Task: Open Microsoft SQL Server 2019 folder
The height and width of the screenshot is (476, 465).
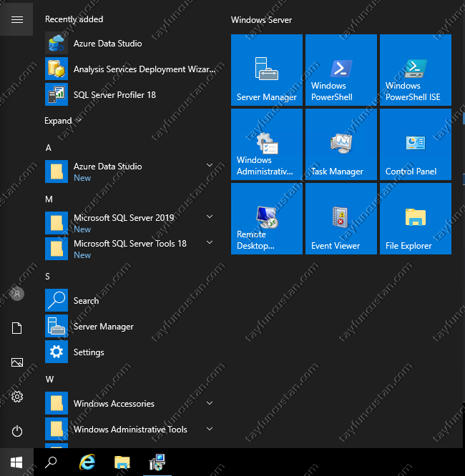Action: pyautogui.click(x=131, y=223)
